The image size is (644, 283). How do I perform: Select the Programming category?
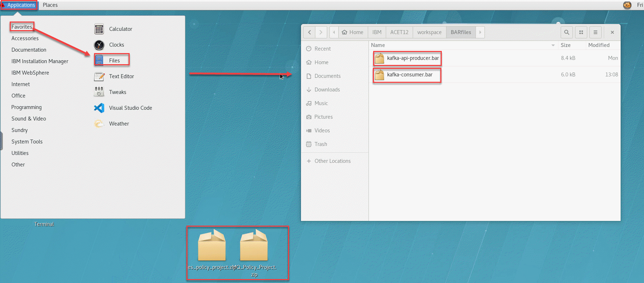pos(26,107)
